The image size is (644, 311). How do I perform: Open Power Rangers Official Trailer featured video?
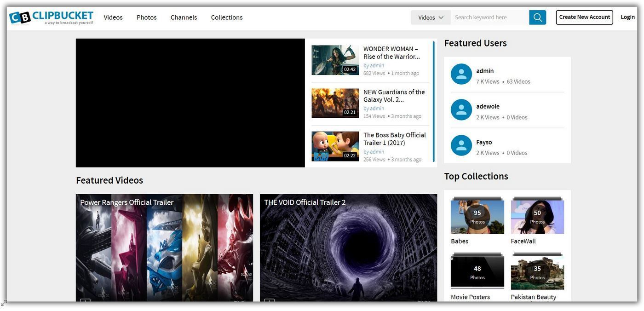(x=164, y=248)
